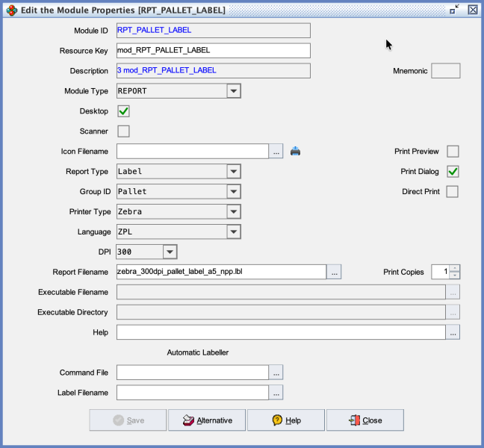484x448 pixels.
Task: Click the application icon in title bar
Action: [x=12, y=10]
